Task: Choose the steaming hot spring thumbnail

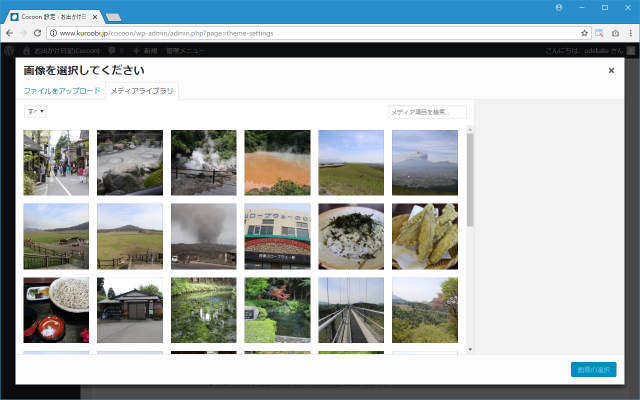Action: [x=204, y=162]
